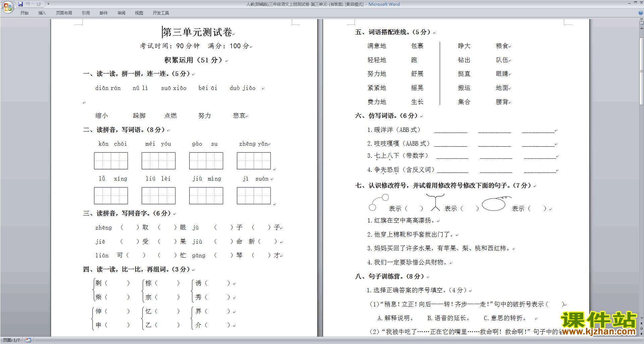
Task: Click answer option B. 语音的延长
Action: point(448,318)
